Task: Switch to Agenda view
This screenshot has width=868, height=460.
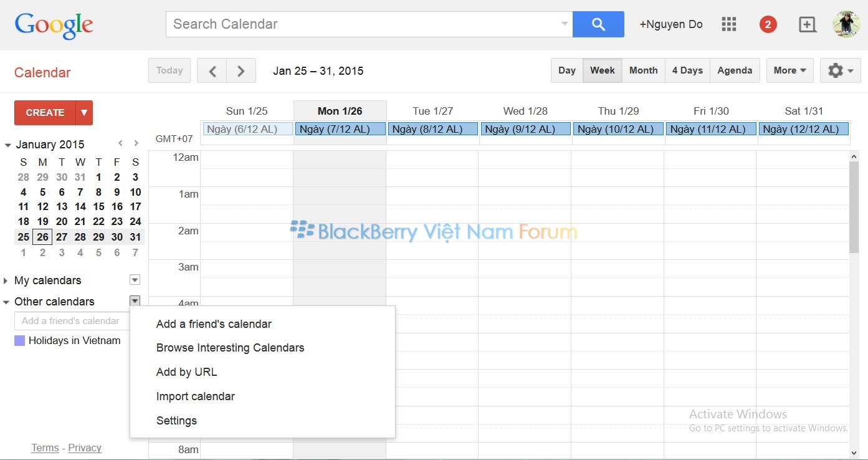Action: point(735,70)
